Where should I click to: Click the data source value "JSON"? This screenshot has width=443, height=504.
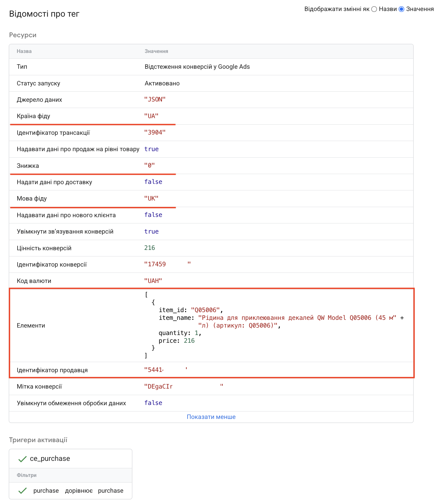click(155, 99)
